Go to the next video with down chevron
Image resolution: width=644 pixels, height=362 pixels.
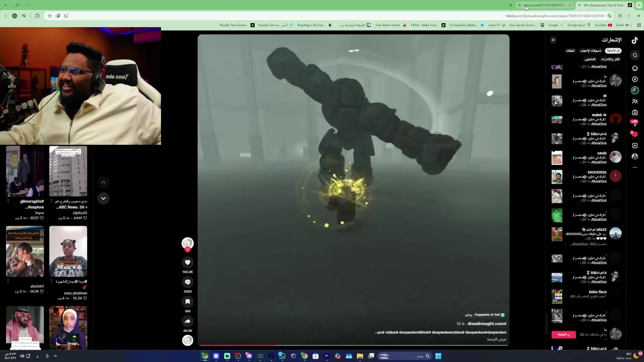click(103, 198)
